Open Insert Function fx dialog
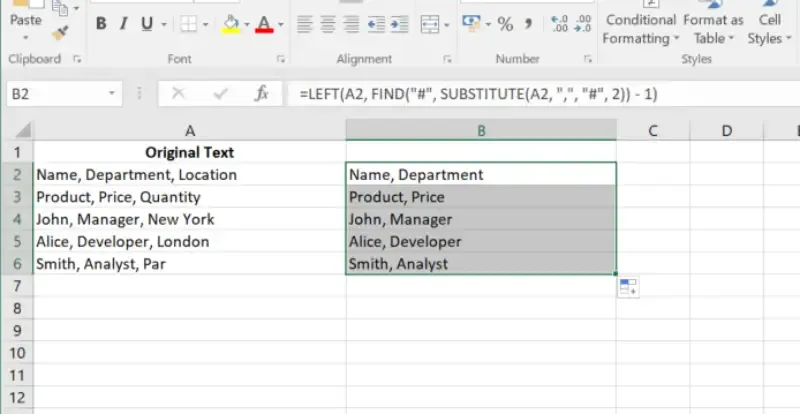Viewport: 800px width, 414px height. pos(262,93)
